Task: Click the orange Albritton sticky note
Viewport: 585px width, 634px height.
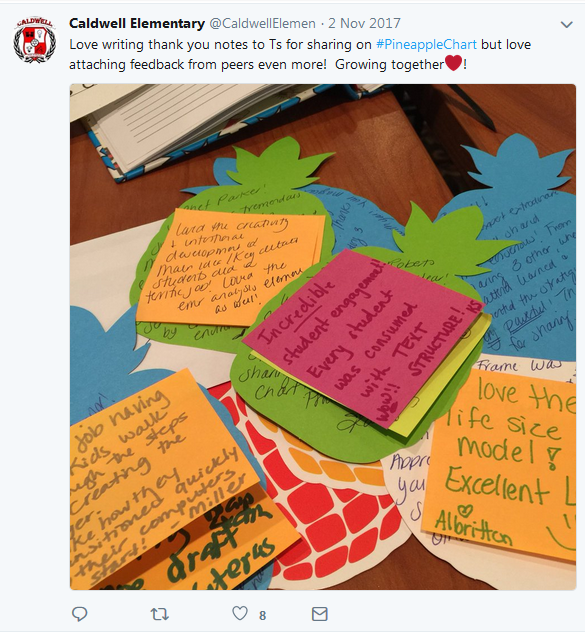Action: click(x=501, y=465)
